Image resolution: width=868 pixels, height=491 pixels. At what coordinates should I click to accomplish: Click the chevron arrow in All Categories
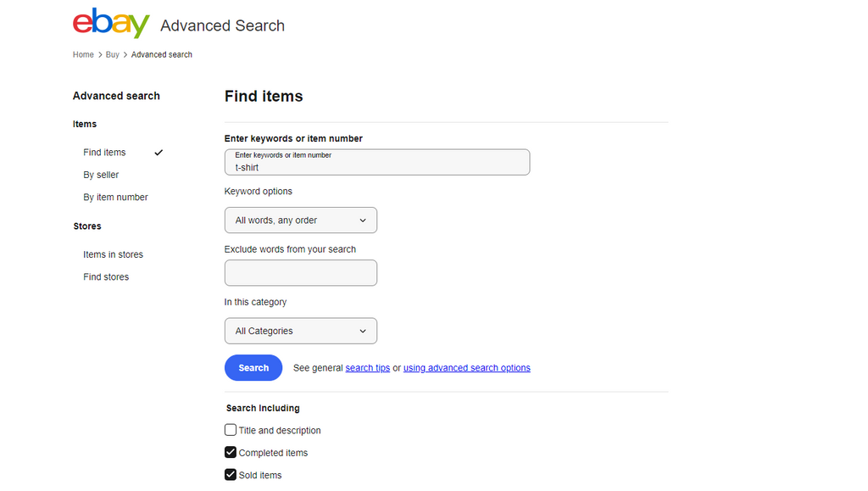click(363, 331)
